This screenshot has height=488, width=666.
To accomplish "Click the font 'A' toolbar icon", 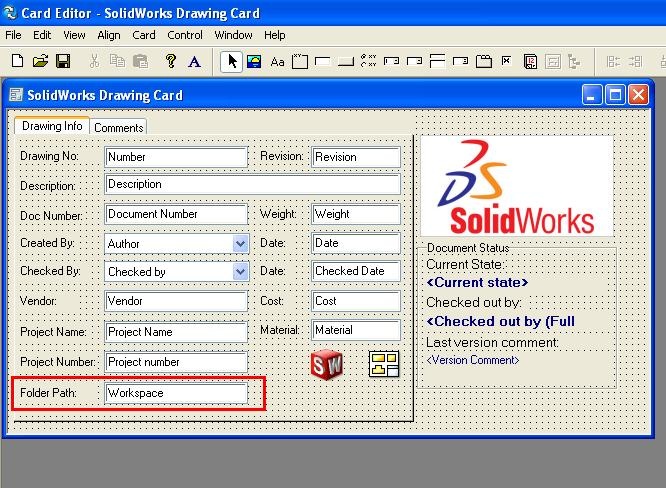I will click(194, 62).
